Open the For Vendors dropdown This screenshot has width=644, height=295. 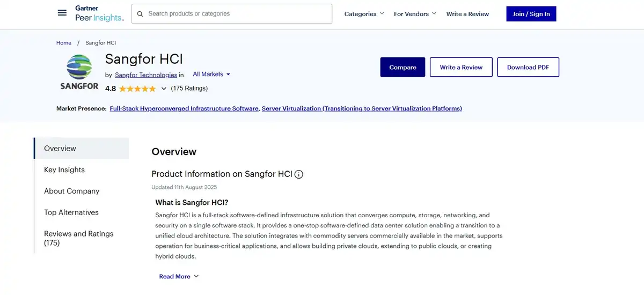pos(415,14)
